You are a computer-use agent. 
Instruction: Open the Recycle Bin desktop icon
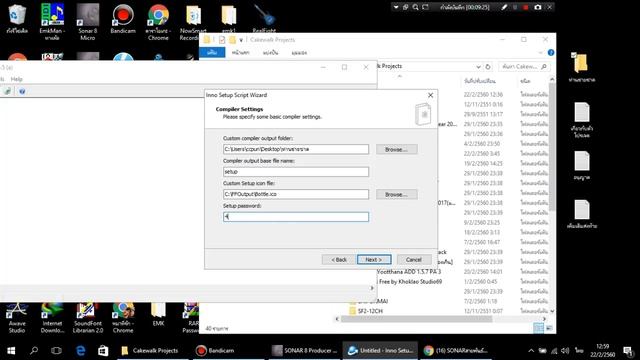coord(17,19)
